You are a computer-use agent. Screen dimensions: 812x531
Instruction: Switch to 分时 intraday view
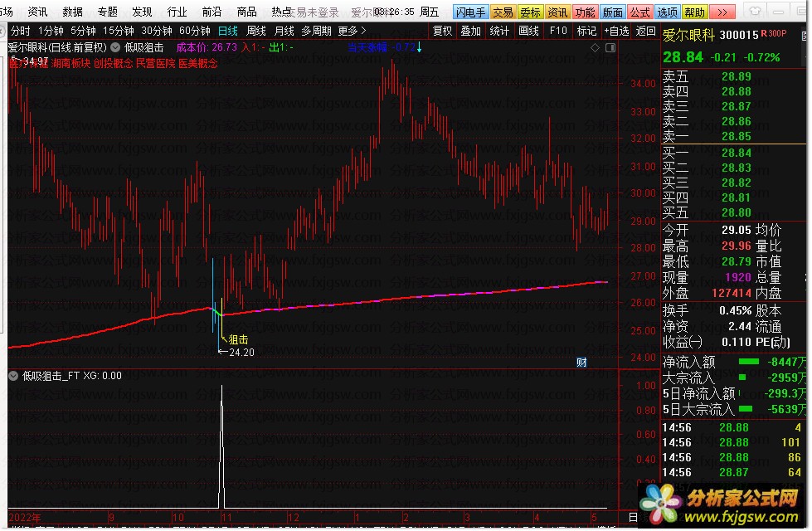point(20,31)
